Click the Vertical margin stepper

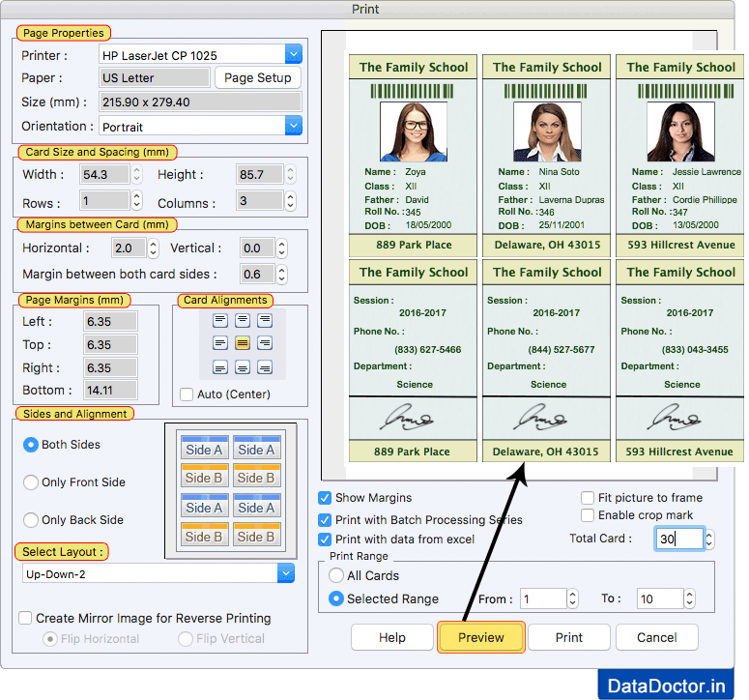(x=282, y=248)
